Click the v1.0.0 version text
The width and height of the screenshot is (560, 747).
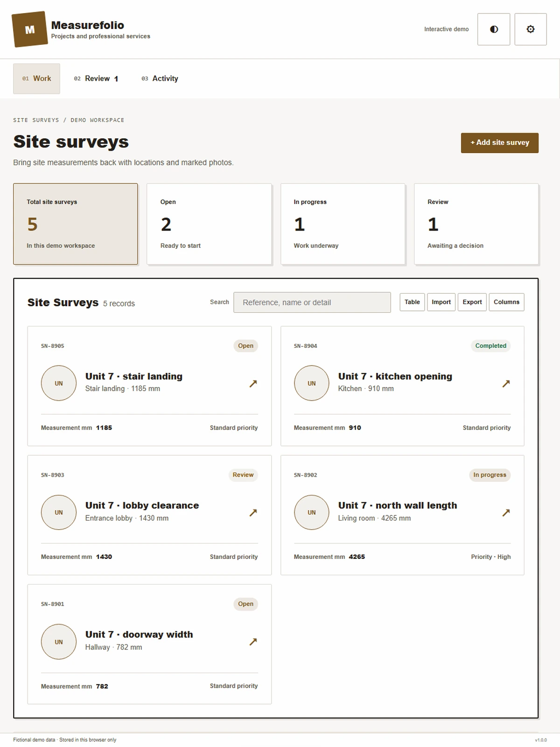tap(541, 740)
